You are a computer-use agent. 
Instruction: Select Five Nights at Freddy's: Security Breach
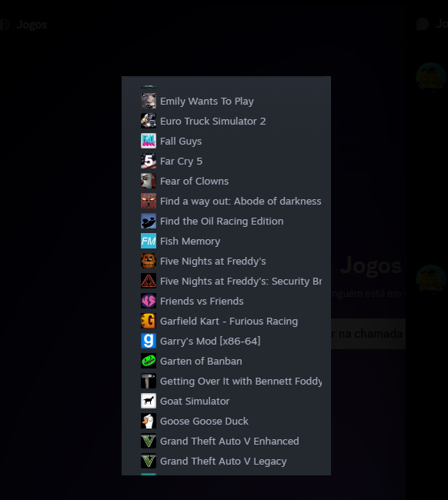(x=226, y=282)
